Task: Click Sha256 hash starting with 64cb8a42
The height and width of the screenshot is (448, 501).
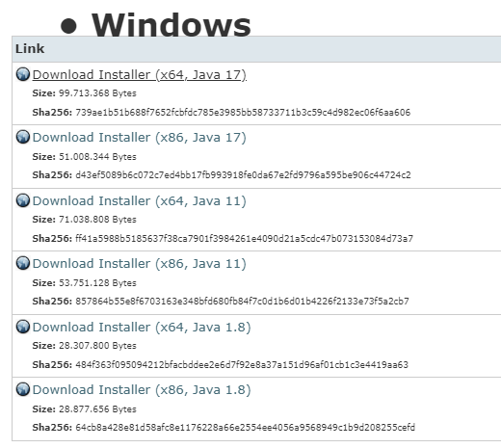Action: (x=246, y=428)
